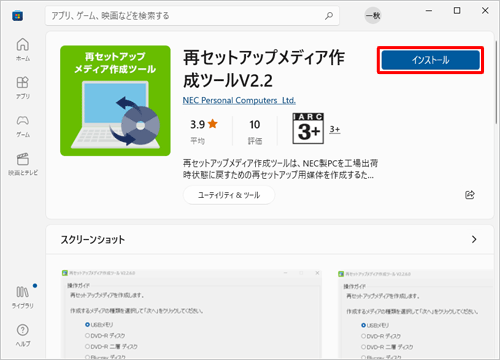500x360 pixels.
Task: Open the second screenshot thumbnail
Action: (415, 314)
